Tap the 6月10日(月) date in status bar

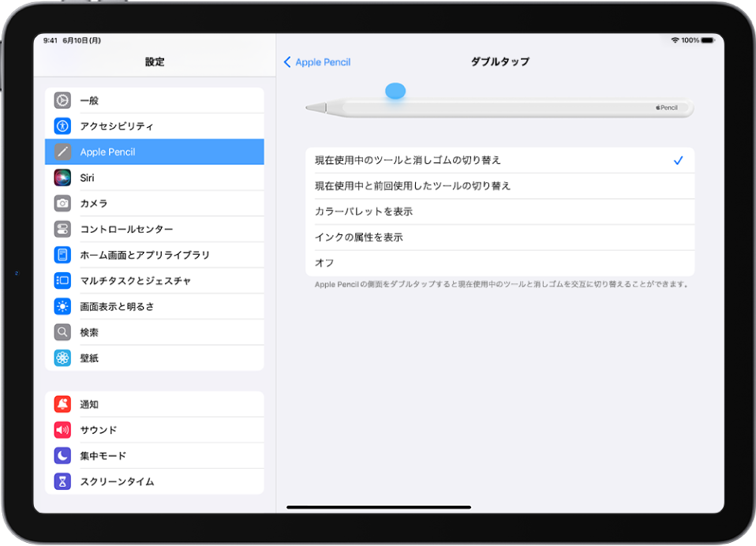pos(81,40)
